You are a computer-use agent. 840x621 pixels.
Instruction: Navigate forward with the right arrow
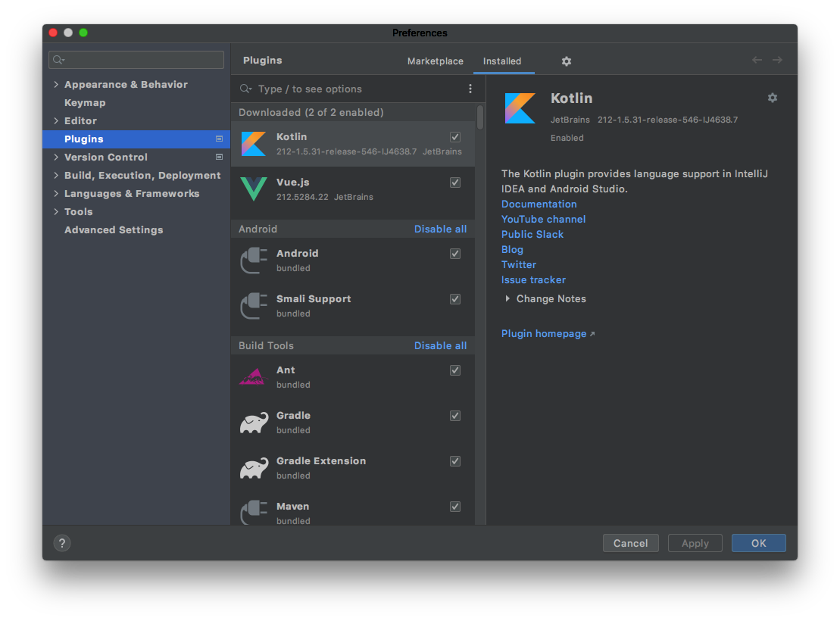click(x=777, y=60)
